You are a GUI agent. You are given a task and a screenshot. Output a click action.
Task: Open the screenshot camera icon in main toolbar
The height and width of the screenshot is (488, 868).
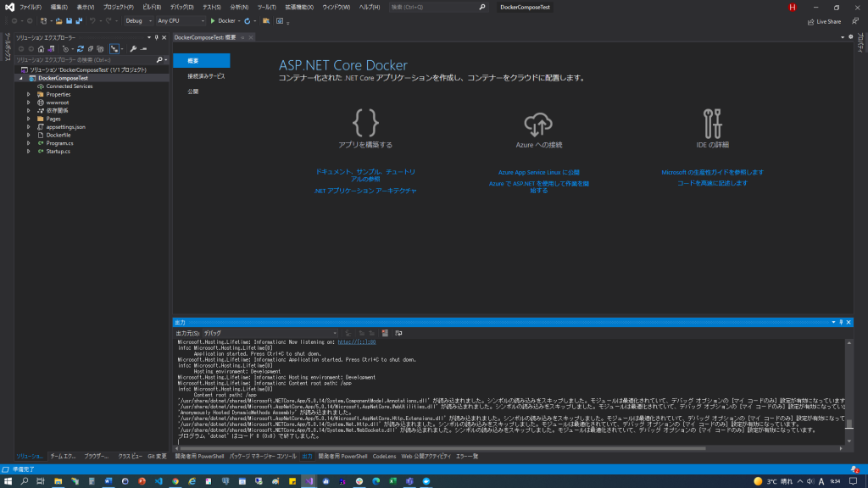280,21
